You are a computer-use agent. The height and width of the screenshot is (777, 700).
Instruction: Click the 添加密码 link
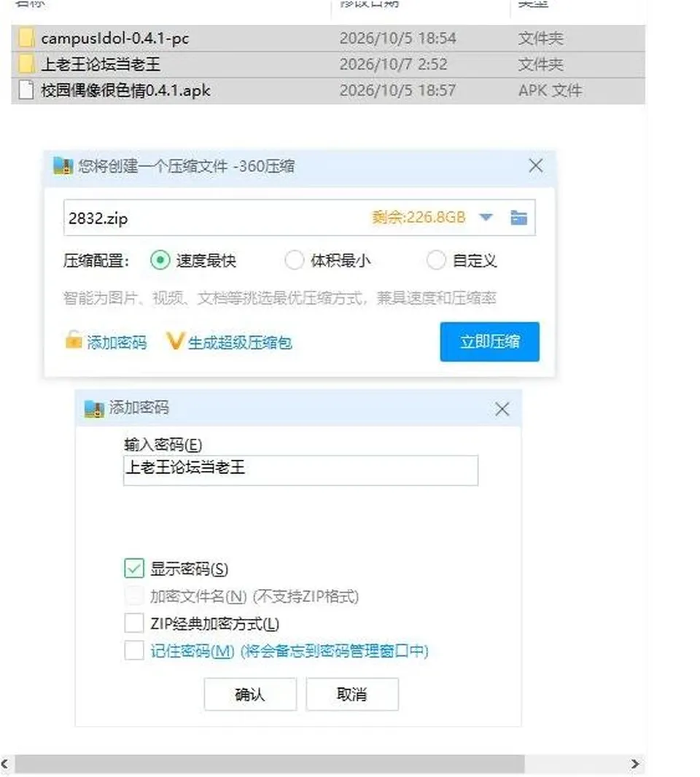click(x=117, y=342)
